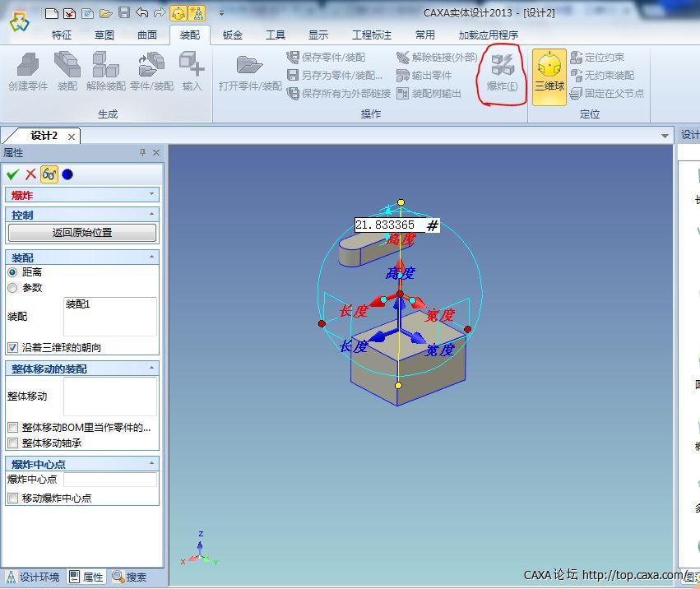700x589 pixels.
Task: Click the 爆炸中心点 input field
Action: [109, 480]
